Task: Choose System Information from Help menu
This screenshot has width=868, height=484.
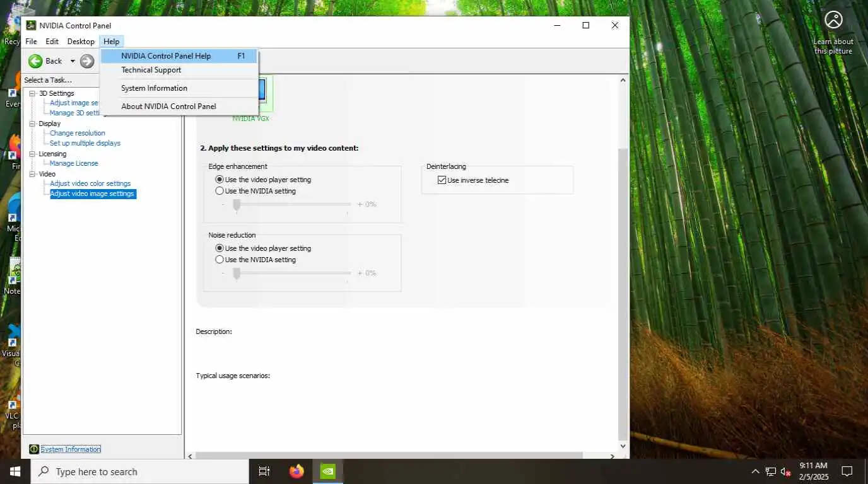Action: (180, 88)
